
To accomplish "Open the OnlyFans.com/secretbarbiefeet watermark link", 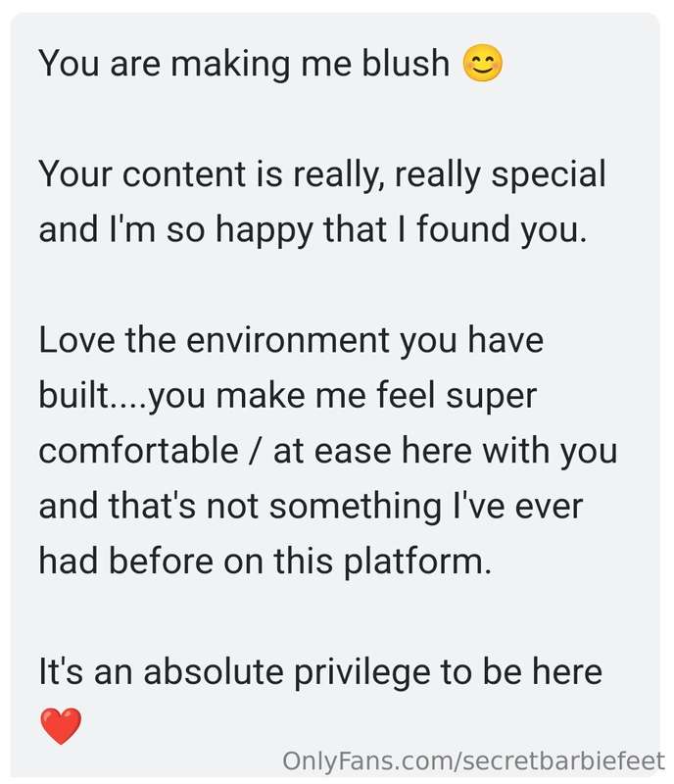I will (473, 760).
